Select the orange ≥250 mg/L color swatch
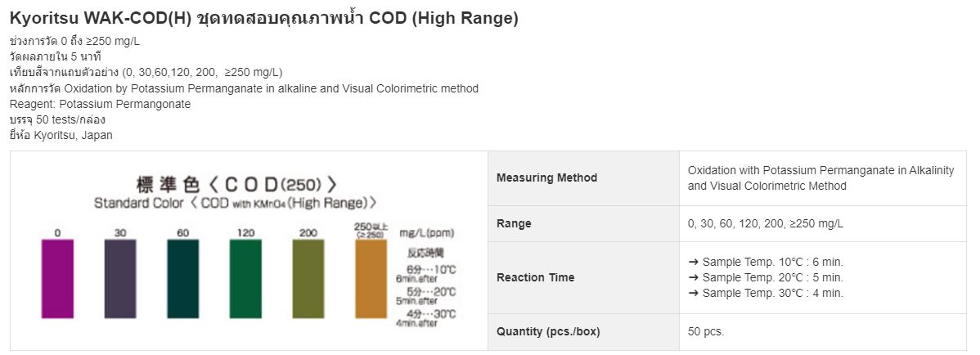This screenshot has width=980, height=355. pos(371,279)
